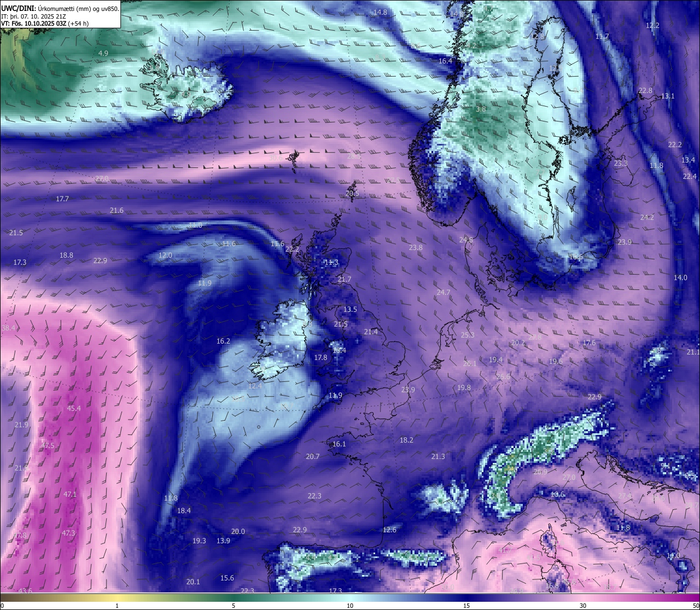The width and height of the screenshot is (700, 610).
Task: Click the map value 22.8
Action: tap(645, 90)
